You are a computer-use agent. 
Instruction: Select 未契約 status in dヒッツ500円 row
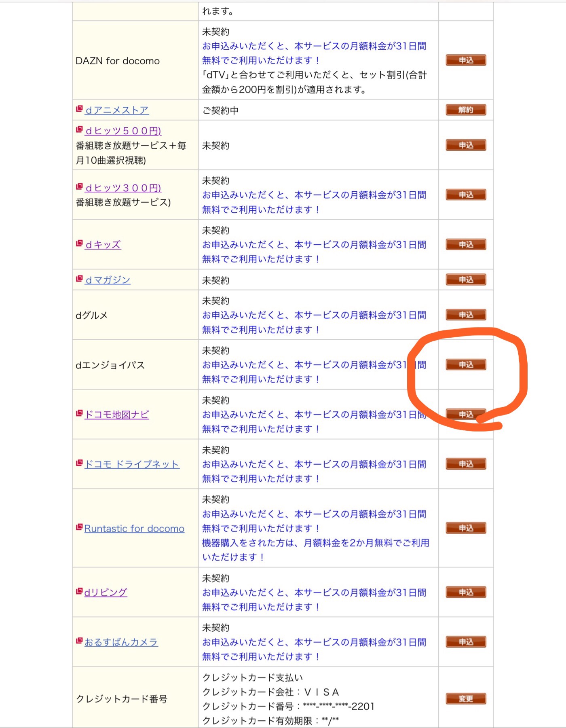pos(216,146)
